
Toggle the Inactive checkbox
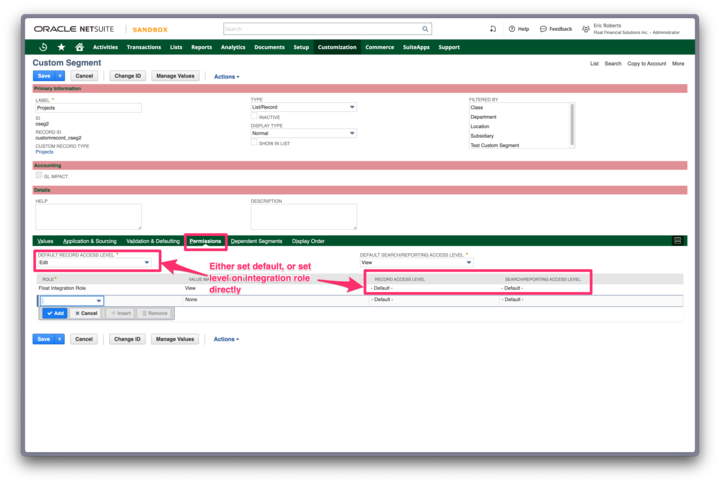click(255, 117)
